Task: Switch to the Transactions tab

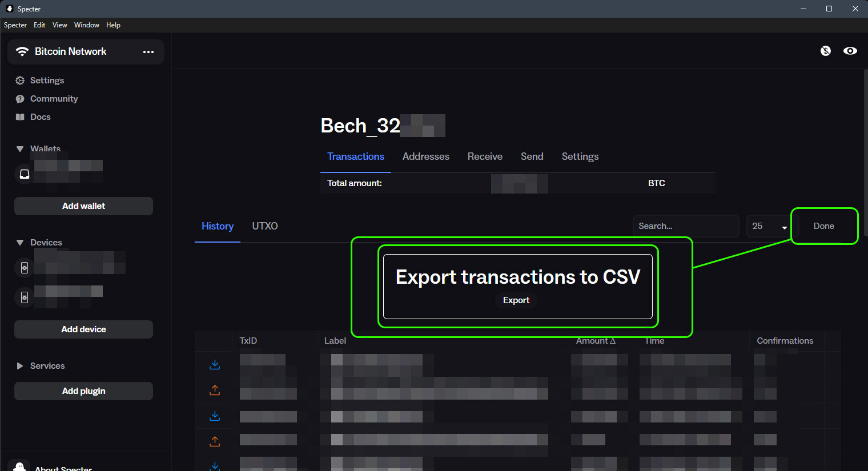Action: coord(356,156)
